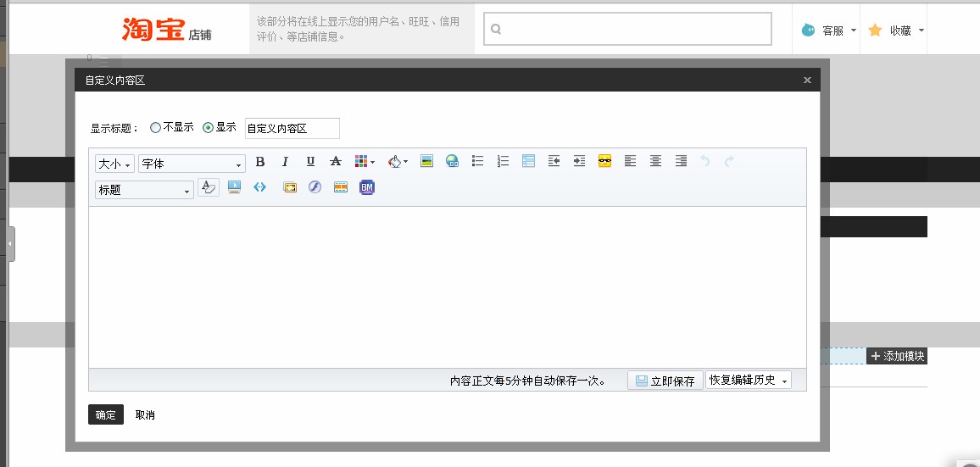Click the favorites star icon
Image resolution: width=980 pixels, height=467 pixels.
(875, 30)
